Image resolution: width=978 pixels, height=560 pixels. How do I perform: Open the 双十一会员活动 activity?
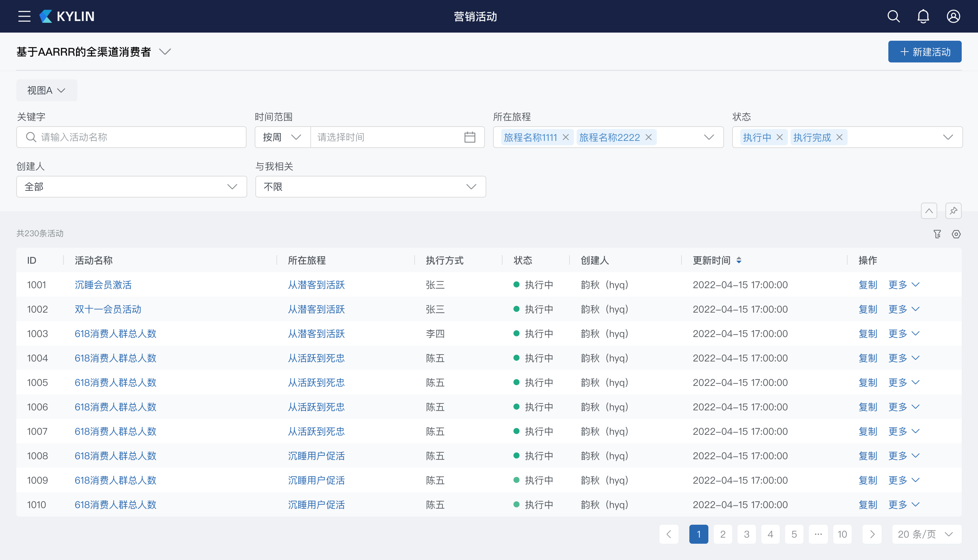[x=108, y=309]
